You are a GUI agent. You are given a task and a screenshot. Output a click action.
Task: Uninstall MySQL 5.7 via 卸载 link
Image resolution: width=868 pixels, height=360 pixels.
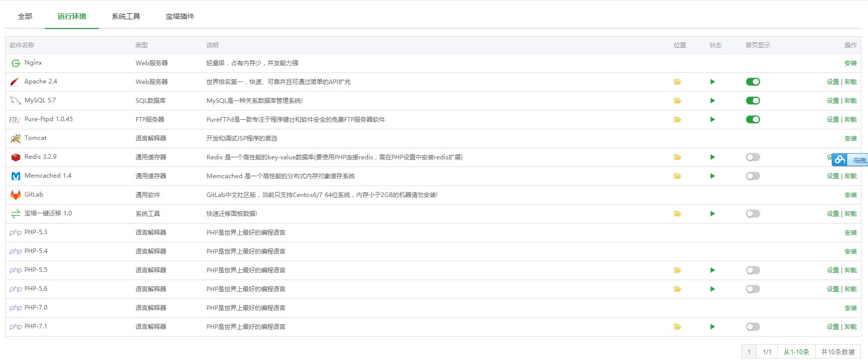tap(851, 101)
